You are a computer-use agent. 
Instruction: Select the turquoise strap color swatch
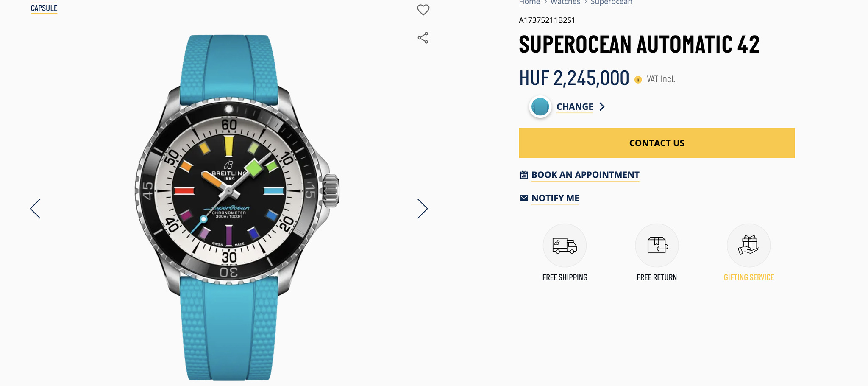click(540, 107)
